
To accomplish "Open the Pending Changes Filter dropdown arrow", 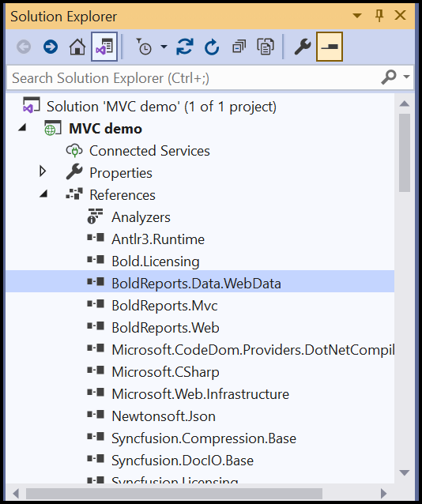I will click(x=164, y=47).
